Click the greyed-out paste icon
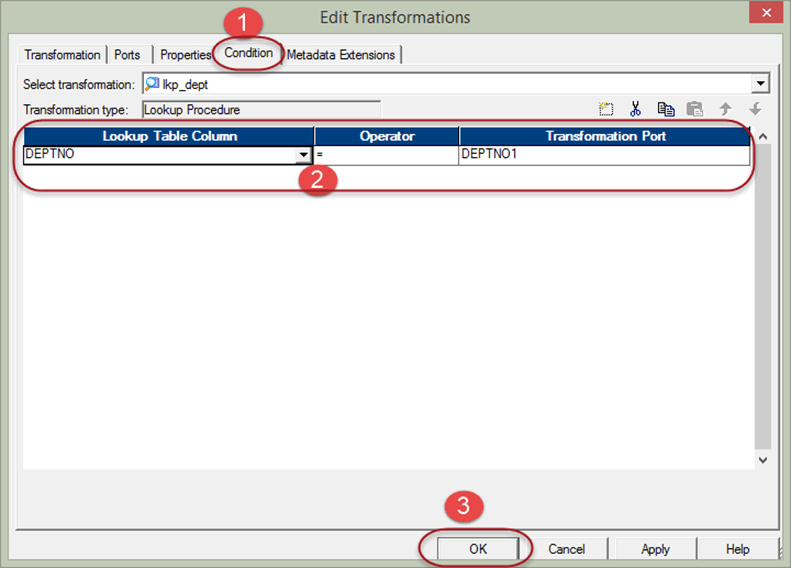791x568 pixels. 695,109
